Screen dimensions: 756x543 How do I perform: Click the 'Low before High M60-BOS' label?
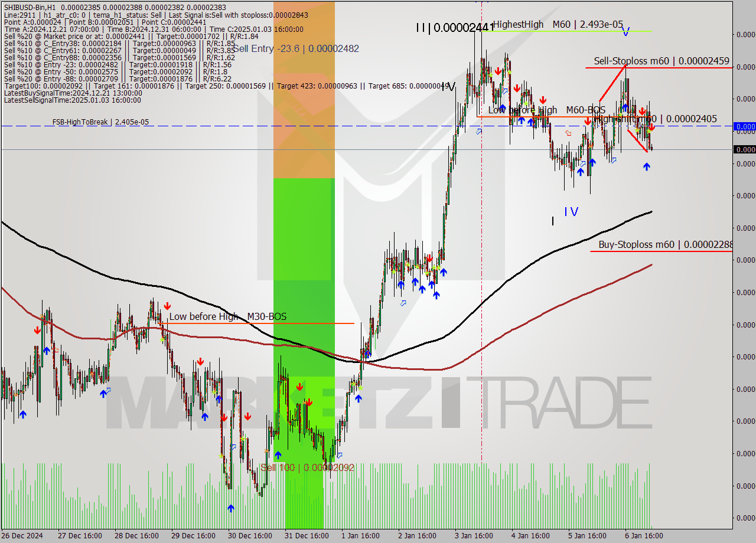coord(546,110)
